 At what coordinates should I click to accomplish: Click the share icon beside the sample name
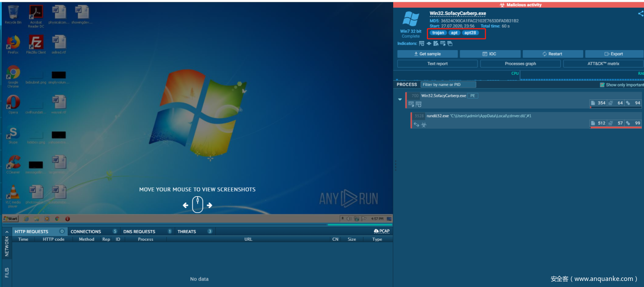[x=640, y=13]
